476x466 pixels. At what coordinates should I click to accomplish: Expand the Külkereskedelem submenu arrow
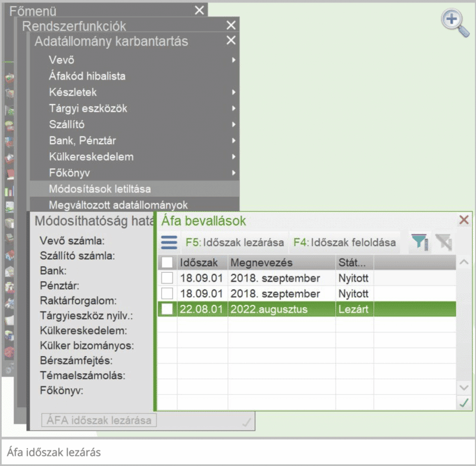click(x=233, y=157)
